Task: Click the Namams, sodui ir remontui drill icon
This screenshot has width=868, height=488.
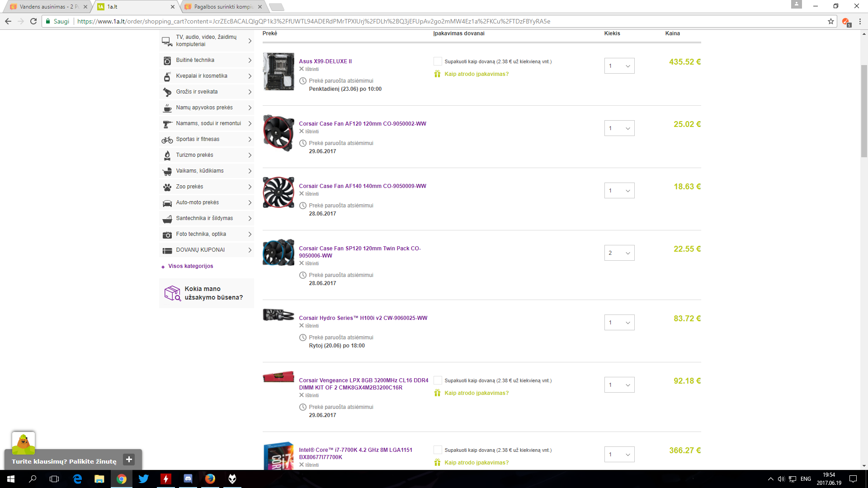Action: pos(167,124)
